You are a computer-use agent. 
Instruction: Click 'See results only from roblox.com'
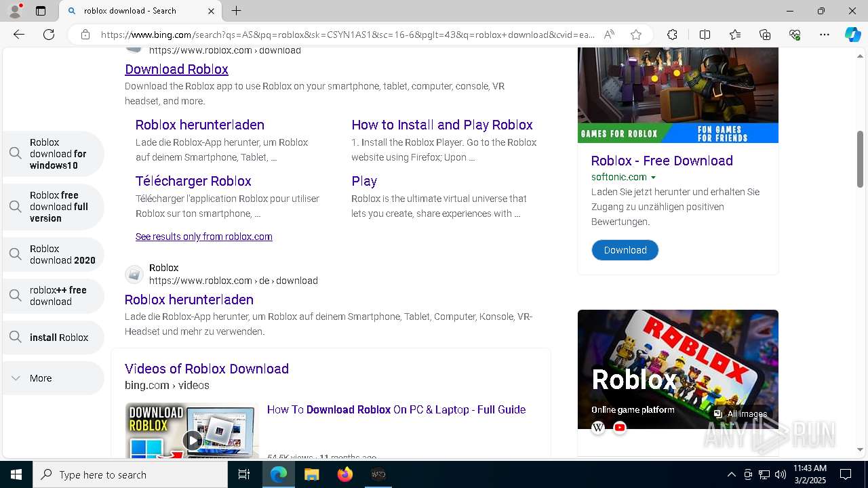pos(203,237)
